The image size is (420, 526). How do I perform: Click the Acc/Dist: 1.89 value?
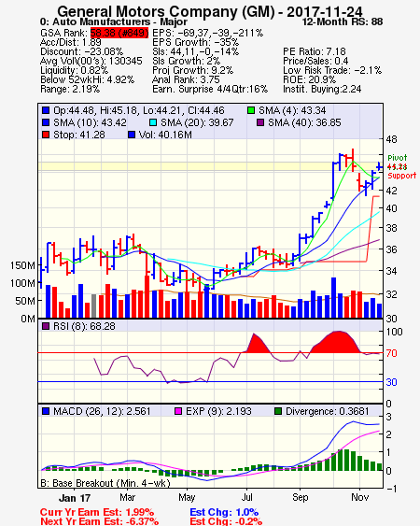tap(70, 42)
